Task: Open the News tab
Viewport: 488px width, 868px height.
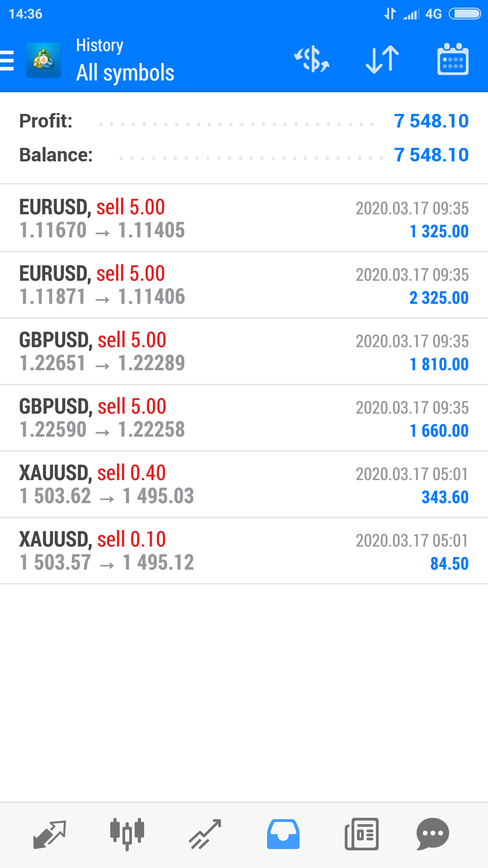Action: pos(361,834)
